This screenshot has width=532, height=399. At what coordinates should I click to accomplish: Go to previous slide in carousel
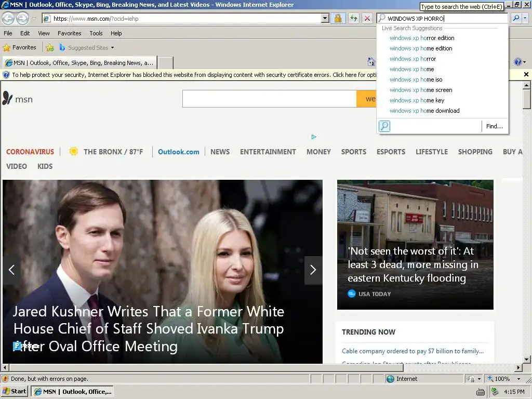(11, 270)
